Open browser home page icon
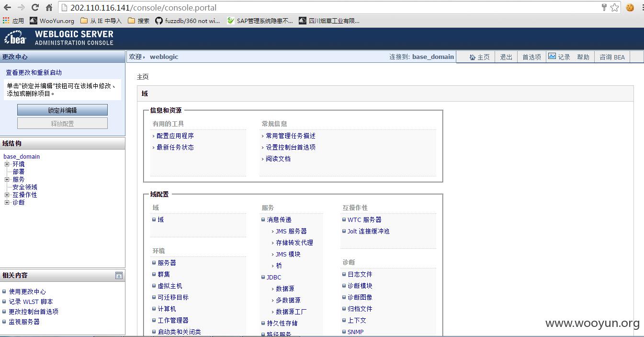 [x=49, y=8]
